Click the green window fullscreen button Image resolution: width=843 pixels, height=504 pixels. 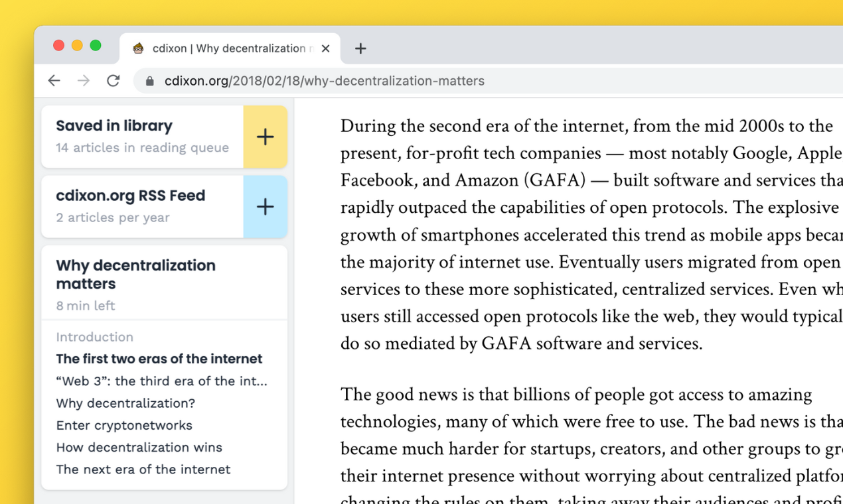coord(96,45)
